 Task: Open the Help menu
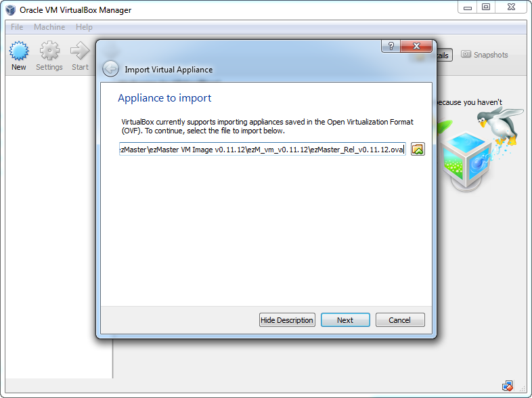point(84,27)
